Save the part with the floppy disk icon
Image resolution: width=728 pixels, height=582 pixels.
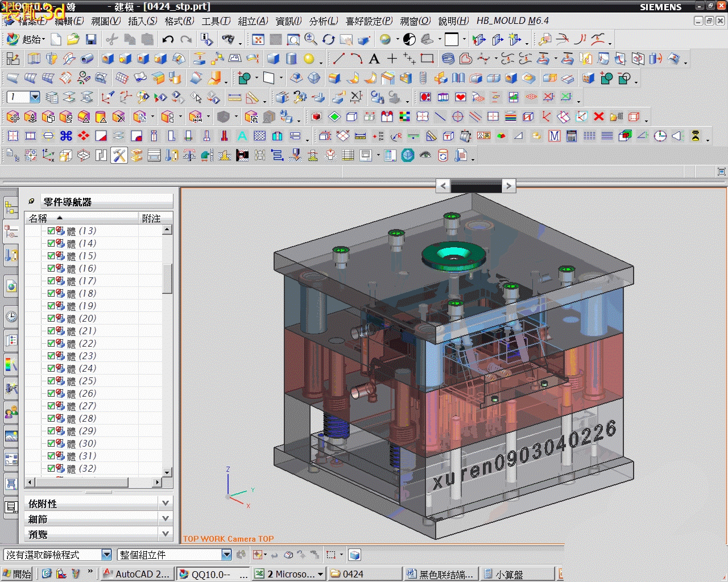91,39
